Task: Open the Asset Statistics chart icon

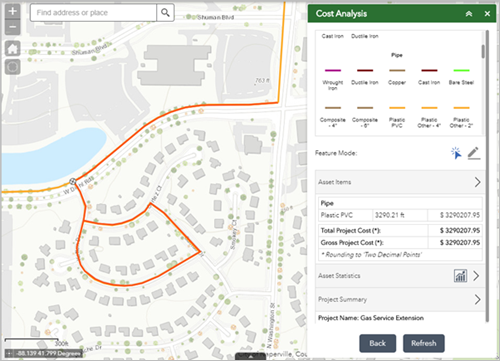Action: [x=460, y=276]
